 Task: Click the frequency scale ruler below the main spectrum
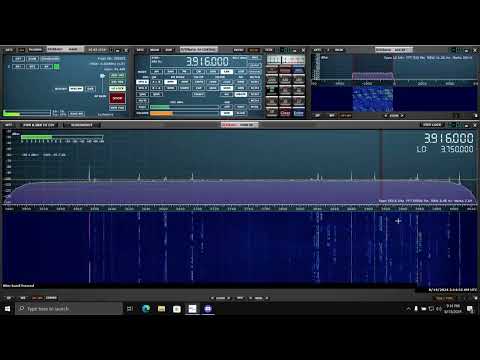click(240, 209)
